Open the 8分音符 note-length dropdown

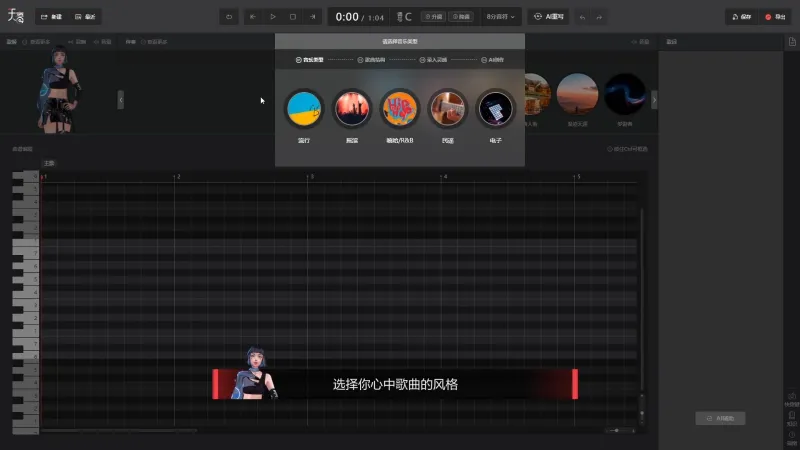click(500, 17)
